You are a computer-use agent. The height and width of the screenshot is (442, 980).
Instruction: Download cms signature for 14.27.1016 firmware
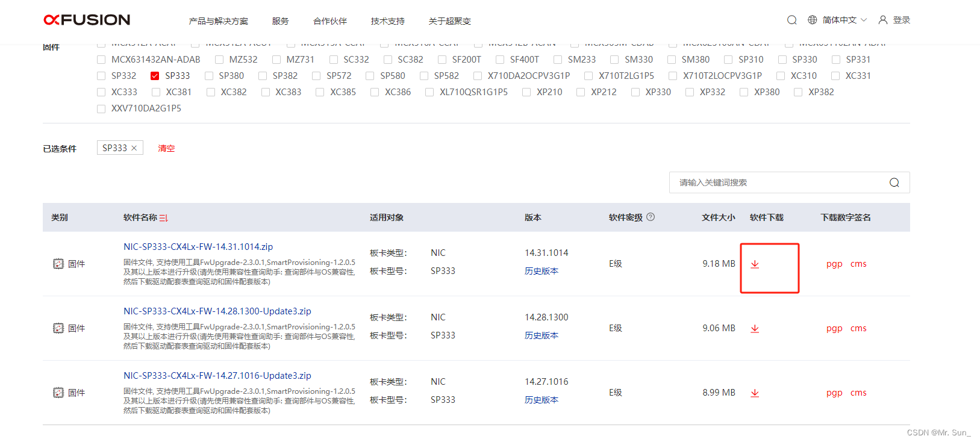[x=858, y=393]
